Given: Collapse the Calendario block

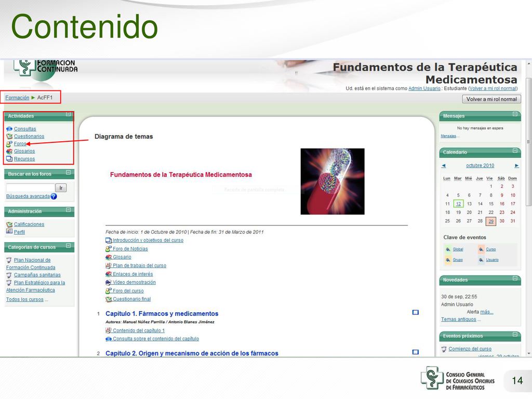Looking at the screenshot, I should point(515,150).
